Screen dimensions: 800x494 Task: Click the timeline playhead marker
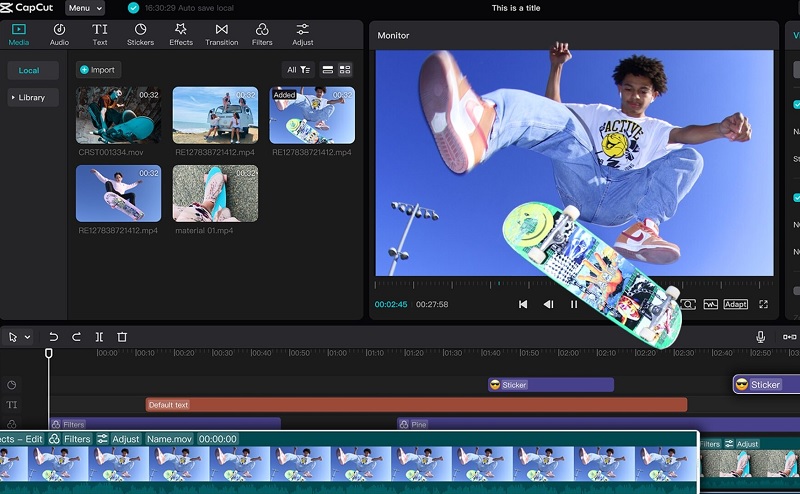pos(48,353)
